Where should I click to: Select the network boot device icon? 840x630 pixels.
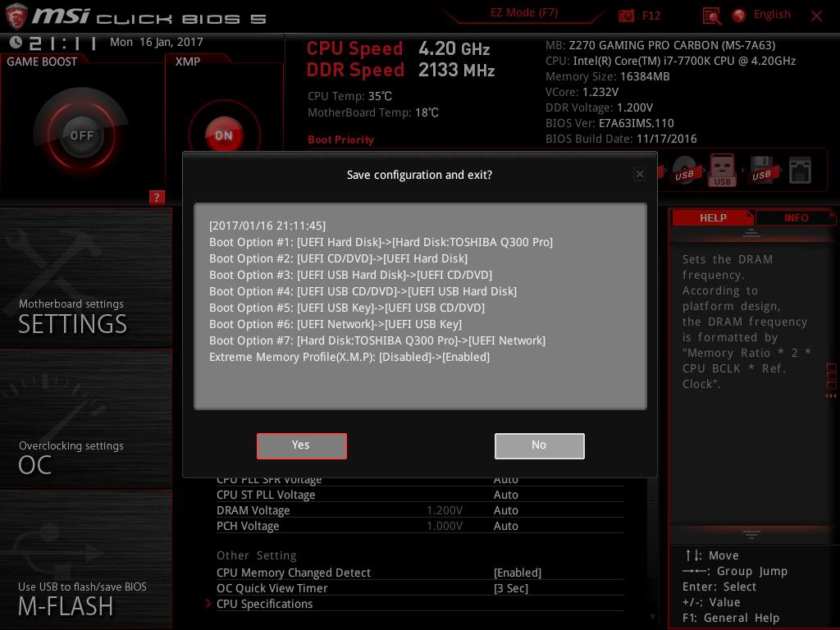[800, 171]
